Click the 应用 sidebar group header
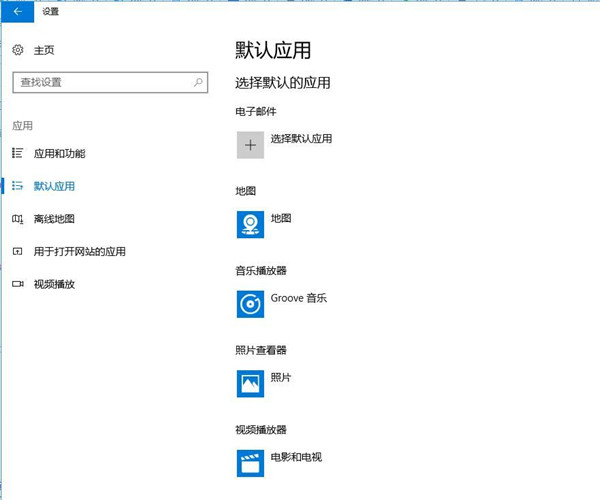The height and width of the screenshot is (500, 600). tap(22, 125)
